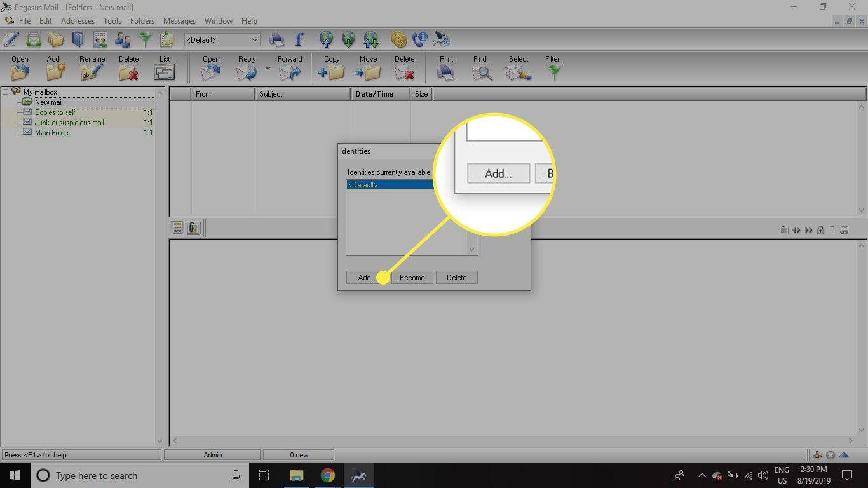Click the folder Open button

coord(20,67)
